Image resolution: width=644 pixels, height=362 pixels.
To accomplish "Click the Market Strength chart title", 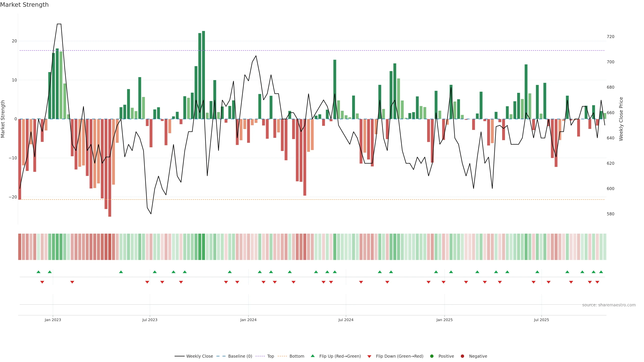I will [x=24, y=5].
